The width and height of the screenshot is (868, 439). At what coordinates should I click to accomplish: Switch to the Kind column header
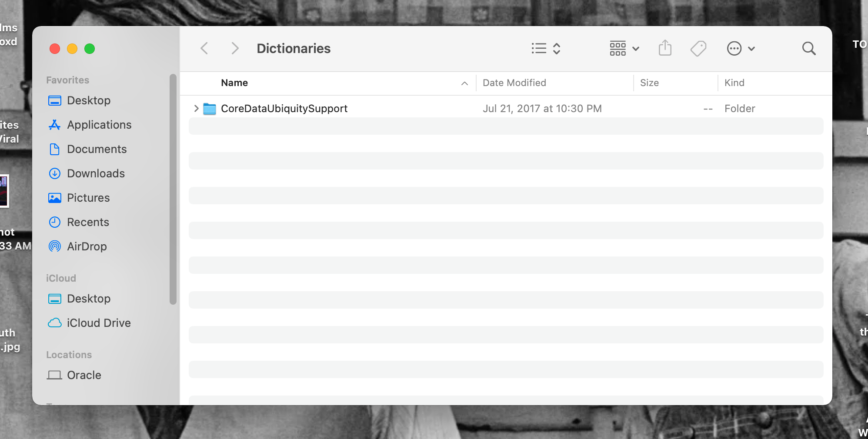734,83
